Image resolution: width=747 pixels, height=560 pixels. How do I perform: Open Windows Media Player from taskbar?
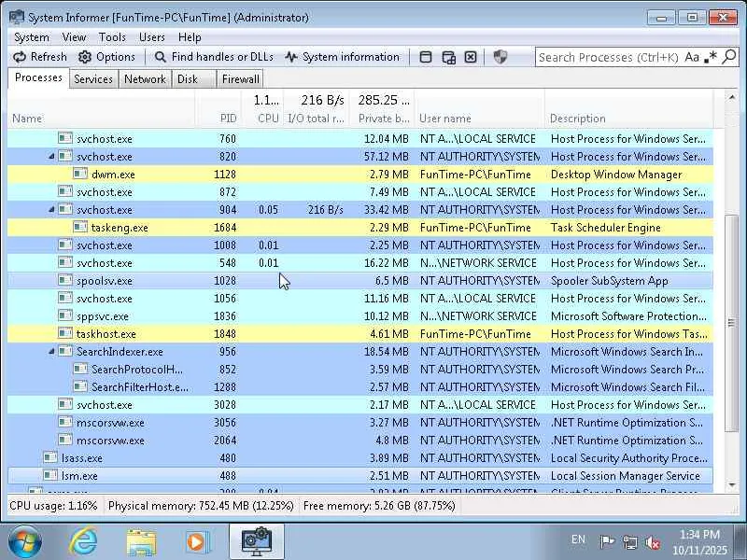pos(197,542)
